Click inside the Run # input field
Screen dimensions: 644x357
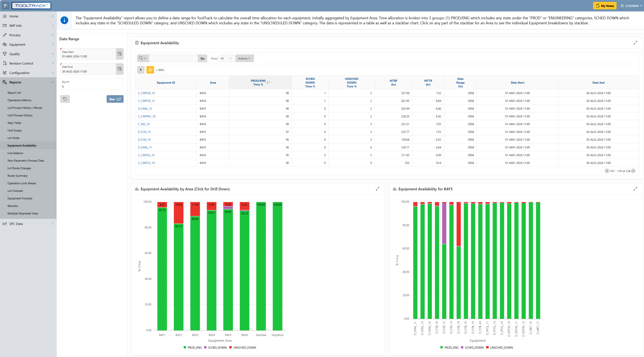(92, 86)
